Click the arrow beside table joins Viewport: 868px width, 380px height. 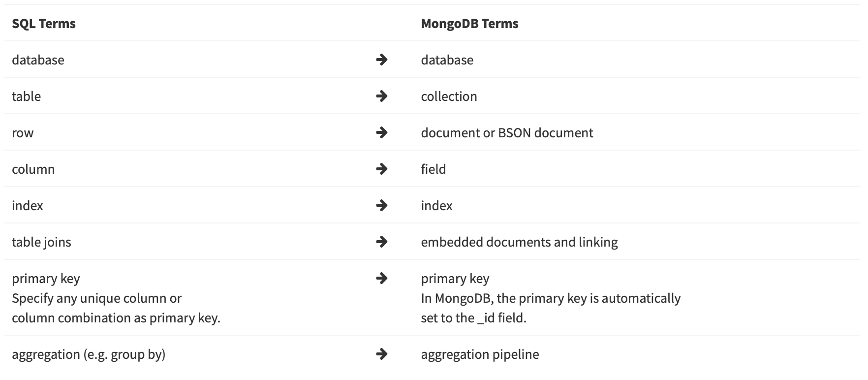pyautogui.click(x=381, y=242)
